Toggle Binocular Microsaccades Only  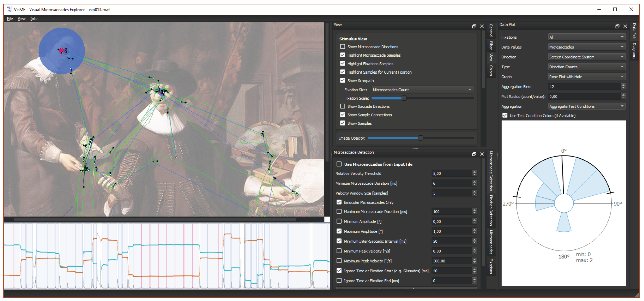(339, 202)
